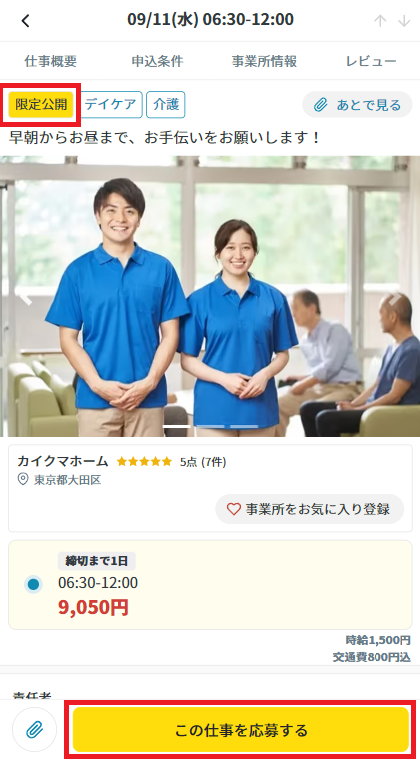420x761 pixels.
Task: View the レビュー tab
Action: 371,61
